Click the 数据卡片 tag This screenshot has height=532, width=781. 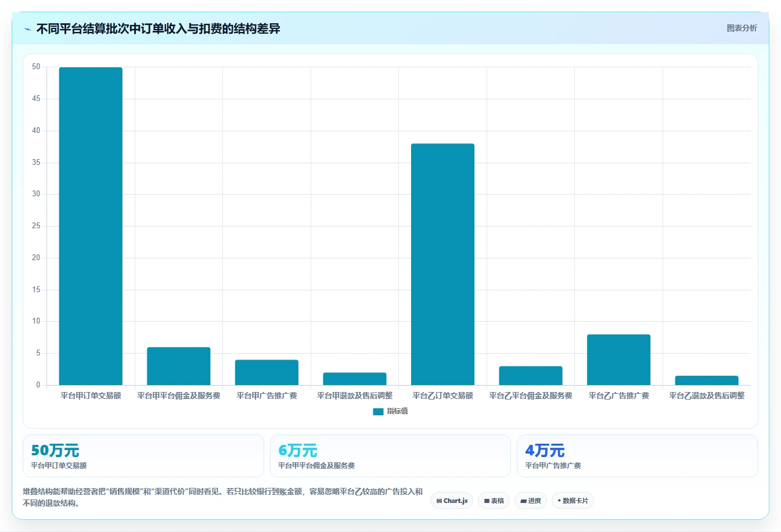(x=573, y=501)
